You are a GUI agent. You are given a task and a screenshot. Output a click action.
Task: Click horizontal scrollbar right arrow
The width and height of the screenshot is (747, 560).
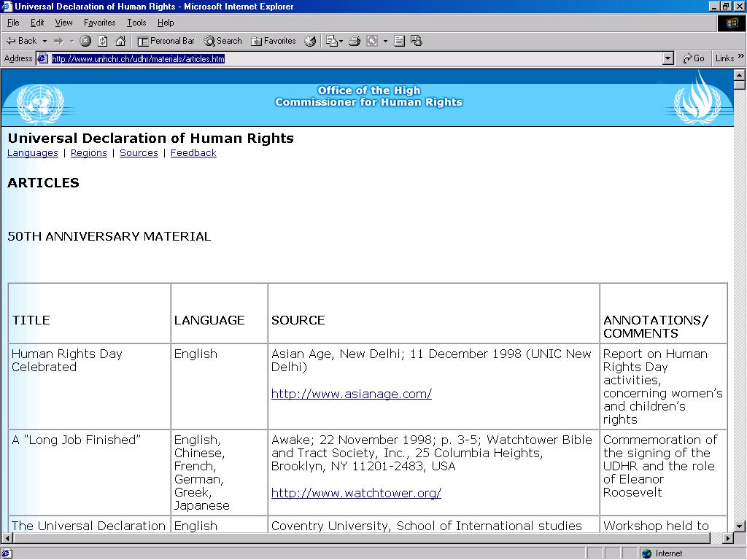point(727,538)
